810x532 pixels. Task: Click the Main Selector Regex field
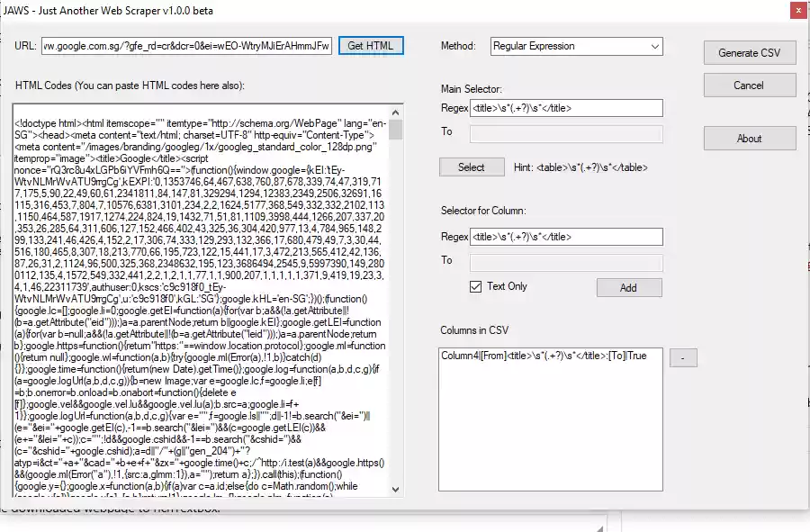[567, 107]
